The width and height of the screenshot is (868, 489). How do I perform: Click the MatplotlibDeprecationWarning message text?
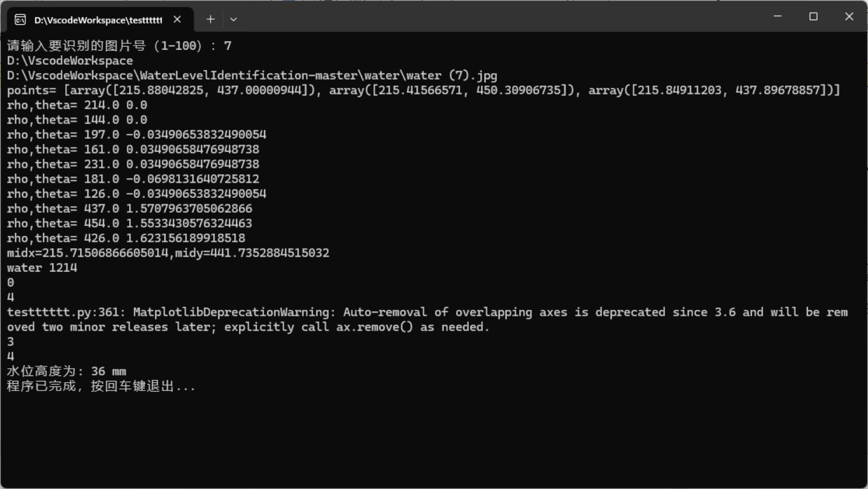pos(427,313)
